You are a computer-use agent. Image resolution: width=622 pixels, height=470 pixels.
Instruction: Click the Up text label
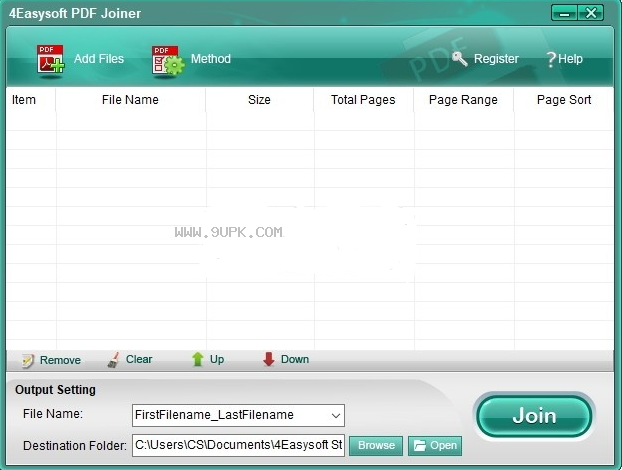[217, 359]
